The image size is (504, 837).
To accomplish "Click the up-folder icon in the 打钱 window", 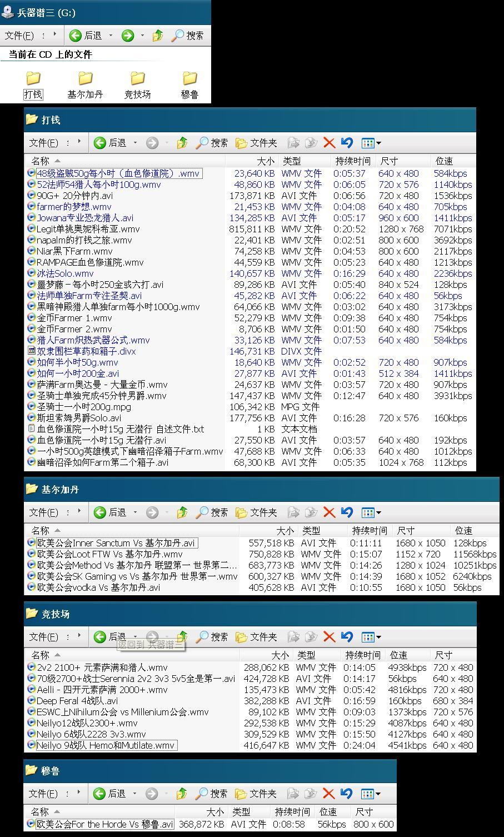I will (x=182, y=143).
